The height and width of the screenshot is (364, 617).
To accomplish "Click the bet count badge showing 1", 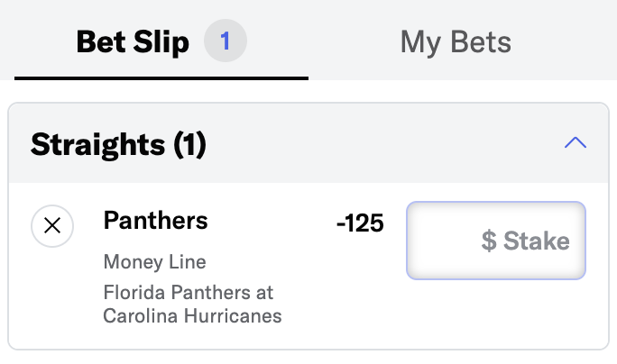I will [x=225, y=41].
